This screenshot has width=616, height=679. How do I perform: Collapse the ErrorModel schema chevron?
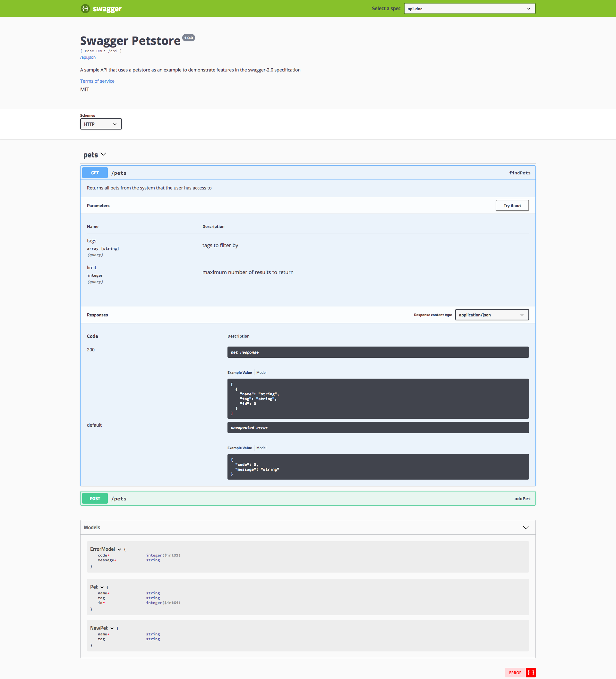pyautogui.click(x=119, y=549)
